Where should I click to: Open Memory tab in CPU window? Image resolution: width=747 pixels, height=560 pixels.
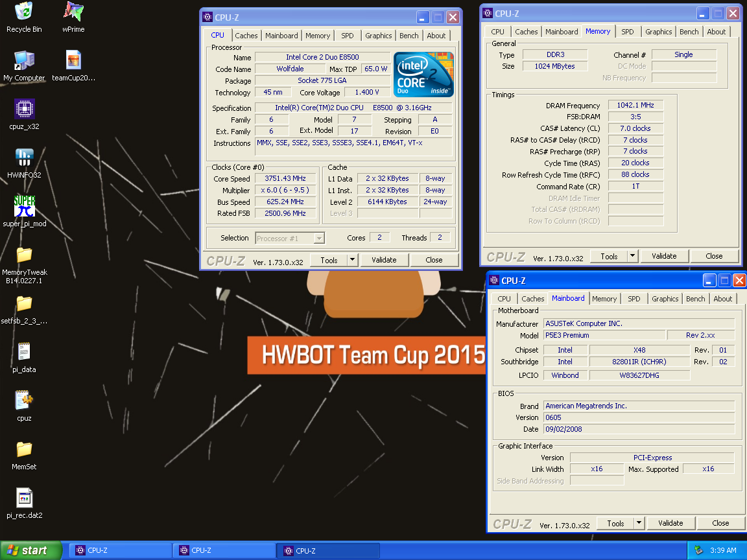pyautogui.click(x=318, y=36)
